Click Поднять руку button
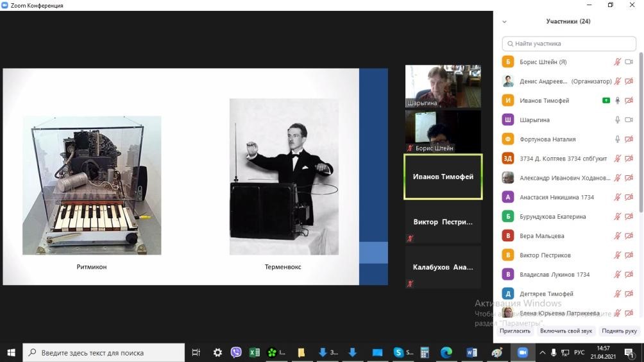This screenshot has height=362, width=644. [619, 331]
